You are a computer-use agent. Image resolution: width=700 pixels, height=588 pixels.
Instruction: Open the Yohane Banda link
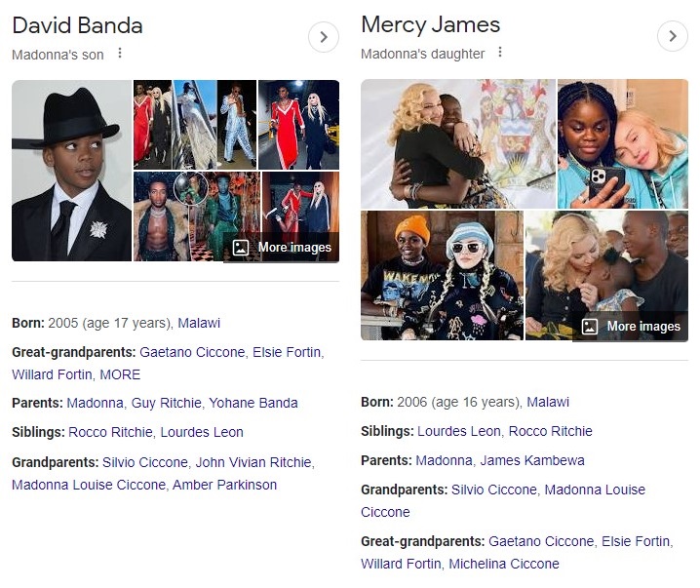253,403
